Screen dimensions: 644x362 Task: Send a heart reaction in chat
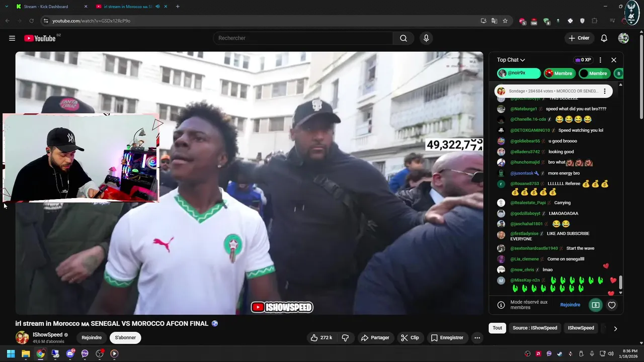pos(612,305)
